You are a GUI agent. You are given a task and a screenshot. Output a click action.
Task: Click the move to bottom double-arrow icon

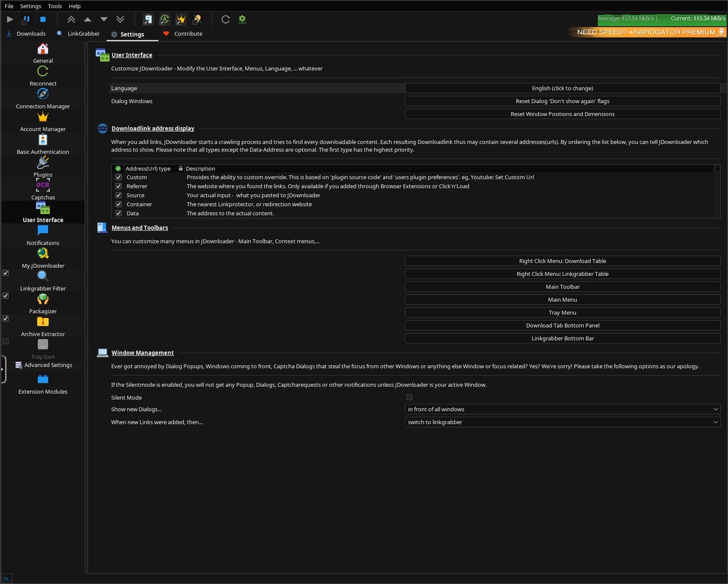pyautogui.click(x=120, y=19)
